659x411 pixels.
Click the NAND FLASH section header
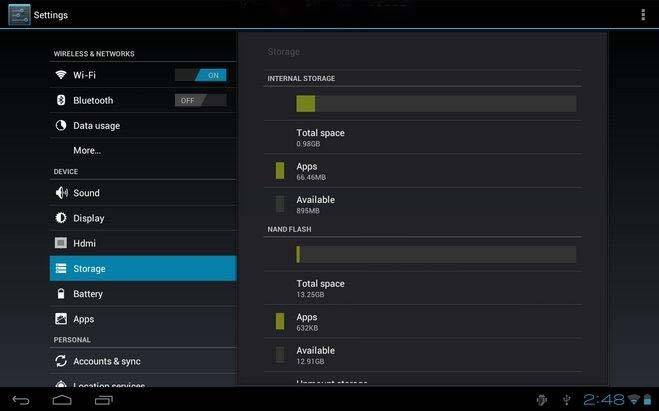pyautogui.click(x=290, y=229)
